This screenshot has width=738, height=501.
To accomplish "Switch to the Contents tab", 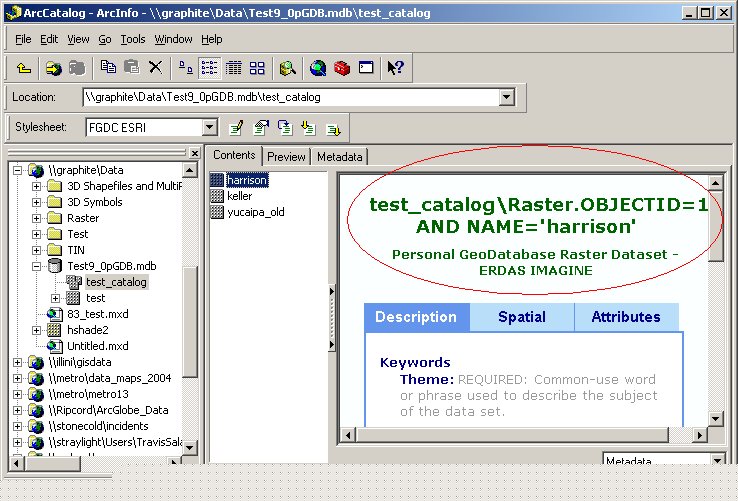I will [234, 155].
